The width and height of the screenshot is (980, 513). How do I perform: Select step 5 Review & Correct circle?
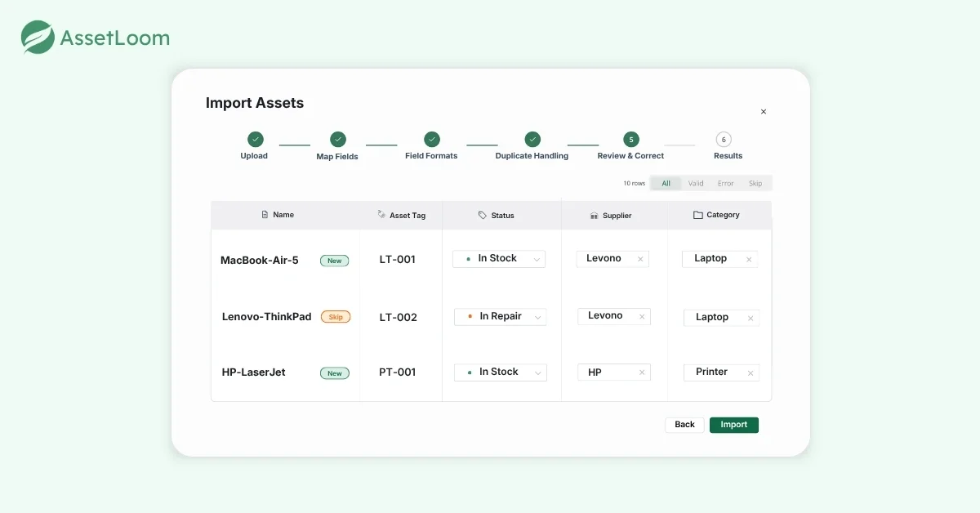(x=630, y=140)
